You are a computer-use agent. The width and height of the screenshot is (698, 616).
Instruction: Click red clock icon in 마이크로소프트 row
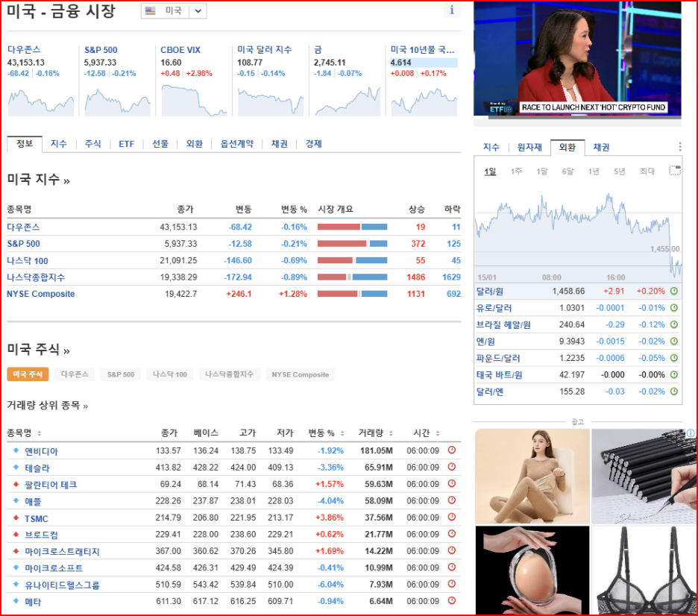coord(451,567)
